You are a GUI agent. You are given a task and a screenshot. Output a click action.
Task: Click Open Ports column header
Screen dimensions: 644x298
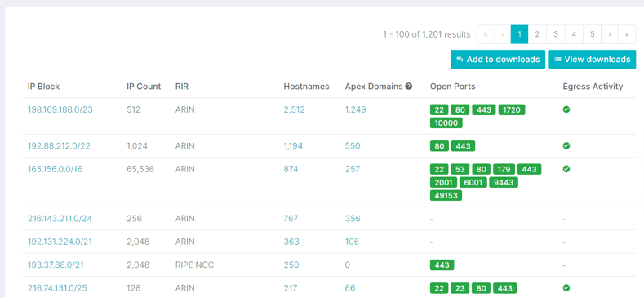click(x=453, y=87)
